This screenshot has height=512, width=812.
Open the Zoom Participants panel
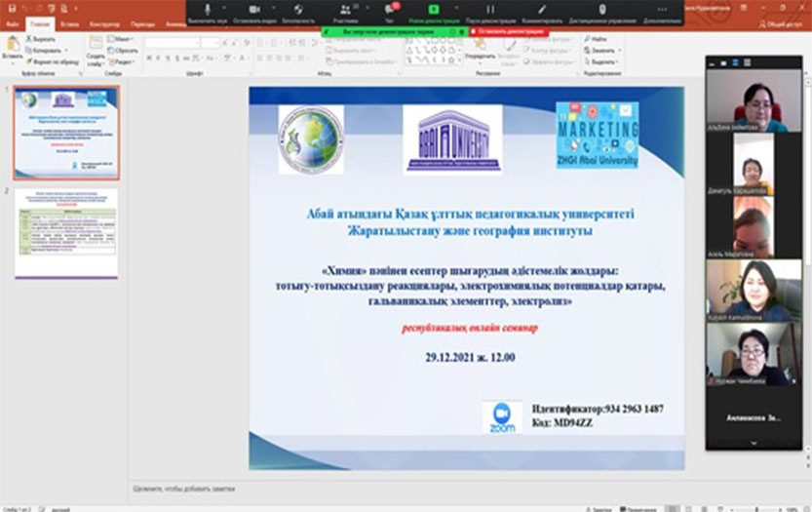pyautogui.click(x=345, y=10)
